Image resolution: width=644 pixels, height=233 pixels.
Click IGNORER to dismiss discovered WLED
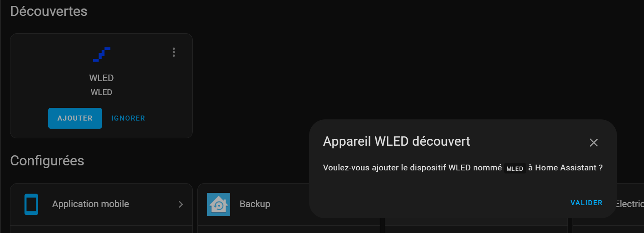click(128, 118)
